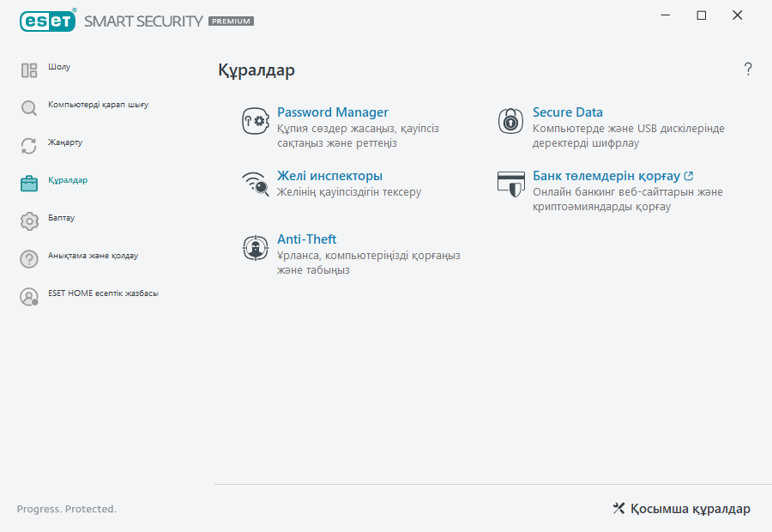Viewport: 772px width, 532px height.
Task: Click the wrench icon beside Қосымша құралдар
Action: (618, 508)
